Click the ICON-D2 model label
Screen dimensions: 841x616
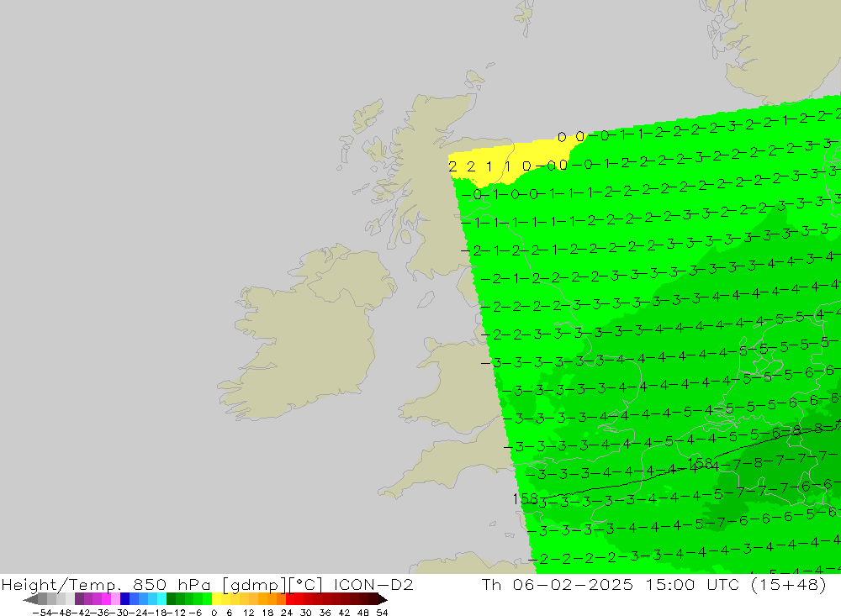(x=373, y=584)
